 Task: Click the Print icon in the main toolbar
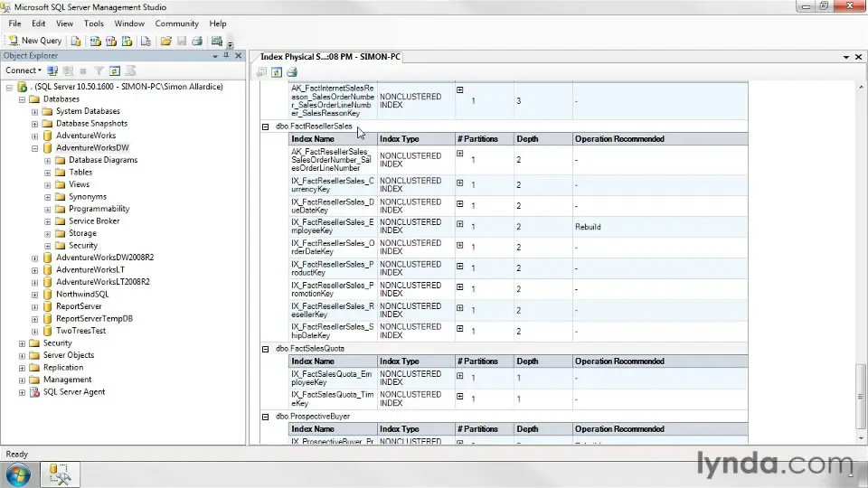197,41
